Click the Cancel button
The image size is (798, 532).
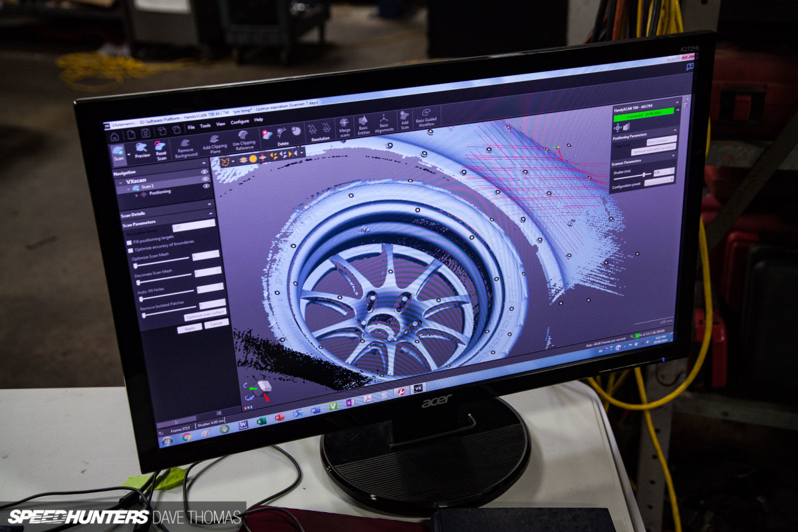(215, 324)
